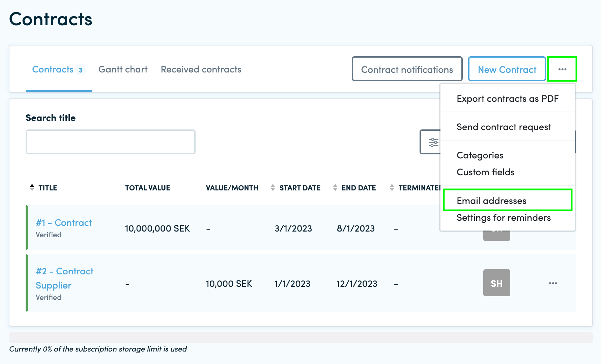This screenshot has width=601, height=364.
Task: Sort by the Terminated column arrow
Action: 392,187
